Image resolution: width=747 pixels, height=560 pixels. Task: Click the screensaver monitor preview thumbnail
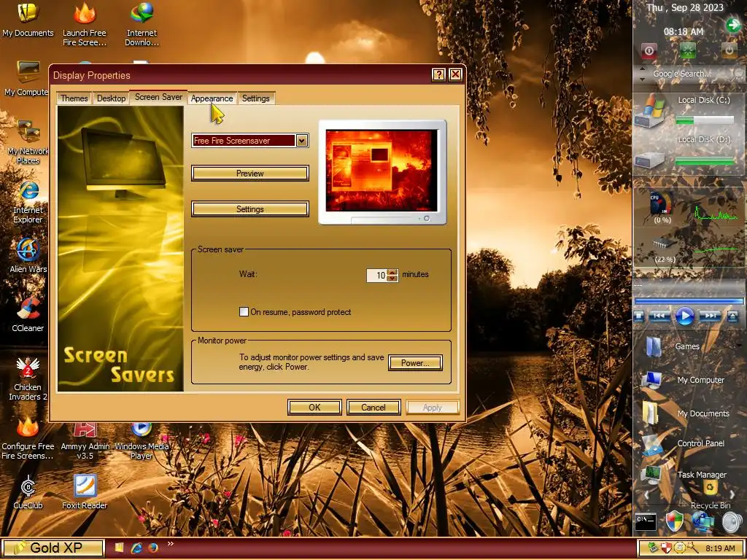382,172
